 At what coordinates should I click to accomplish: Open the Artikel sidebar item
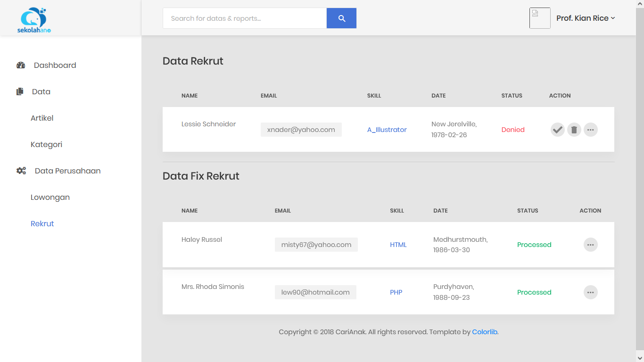pos(42,118)
